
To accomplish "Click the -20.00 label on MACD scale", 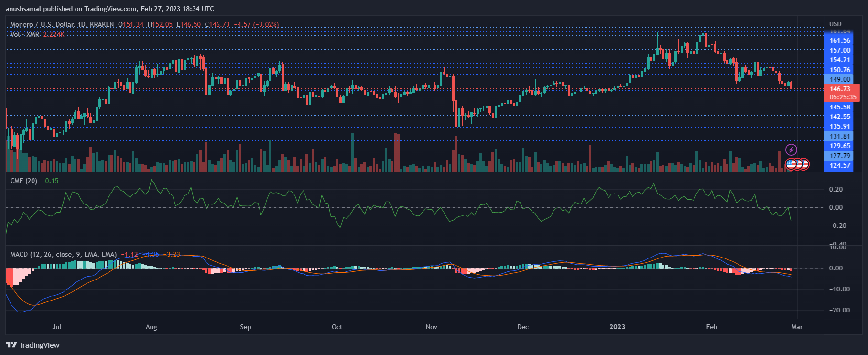I will click(x=839, y=310).
